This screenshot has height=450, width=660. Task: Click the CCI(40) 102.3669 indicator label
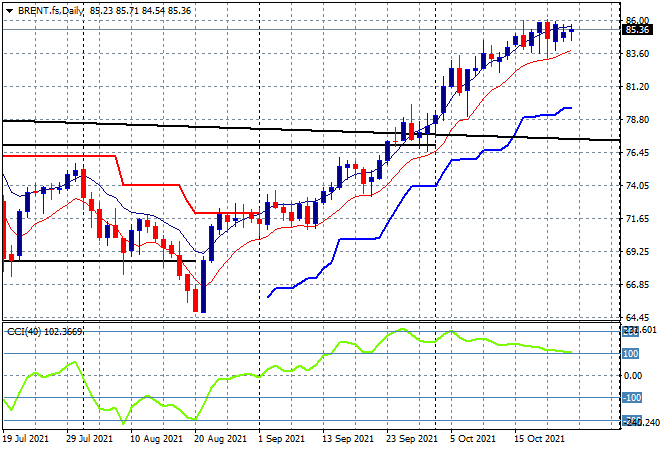click(x=45, y=332)
